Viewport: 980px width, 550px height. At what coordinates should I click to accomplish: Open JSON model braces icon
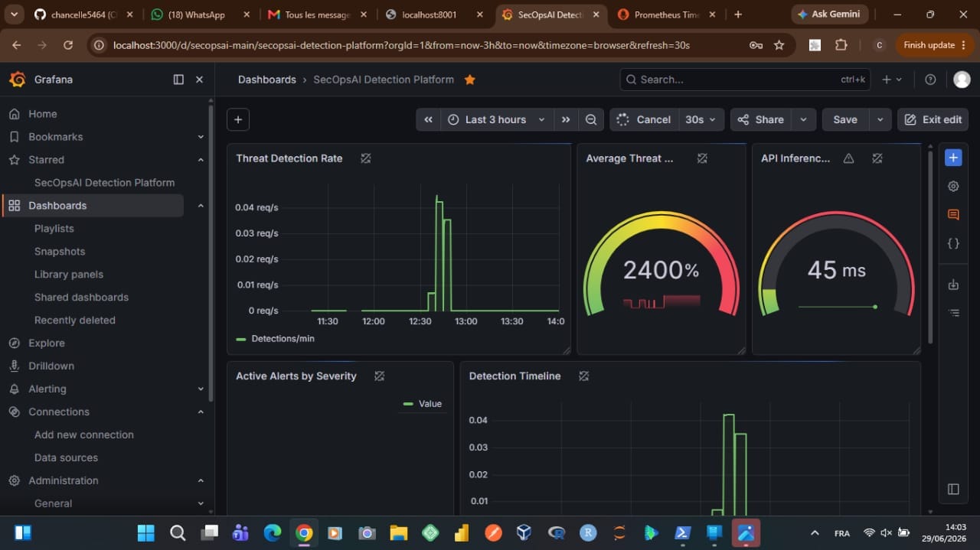point(953,243)
